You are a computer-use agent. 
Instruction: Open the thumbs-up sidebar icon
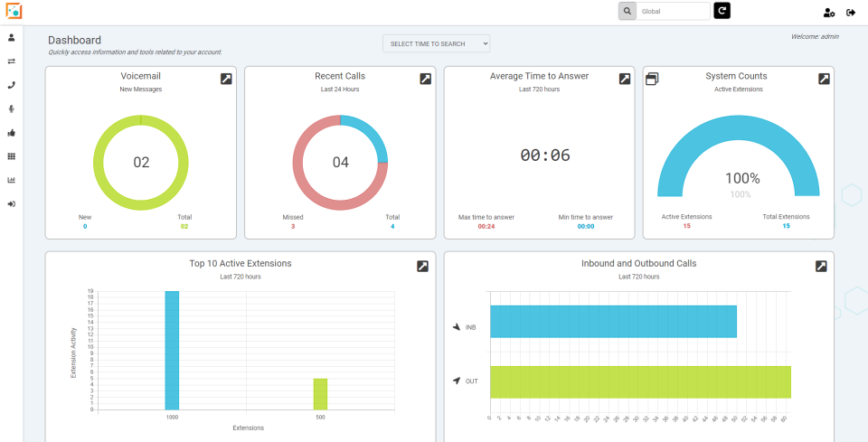[11, 133]
